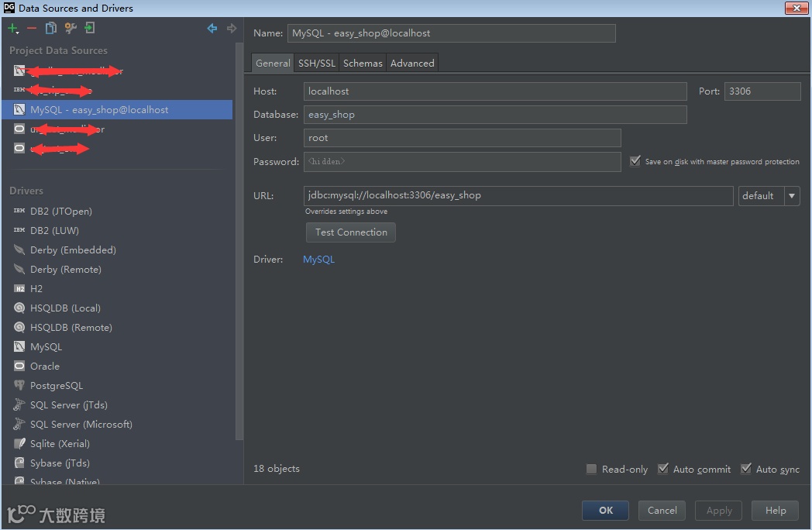Toggle the Auto sync checkbox
This screenshot has height=530, width=812.
pos(745,469)
